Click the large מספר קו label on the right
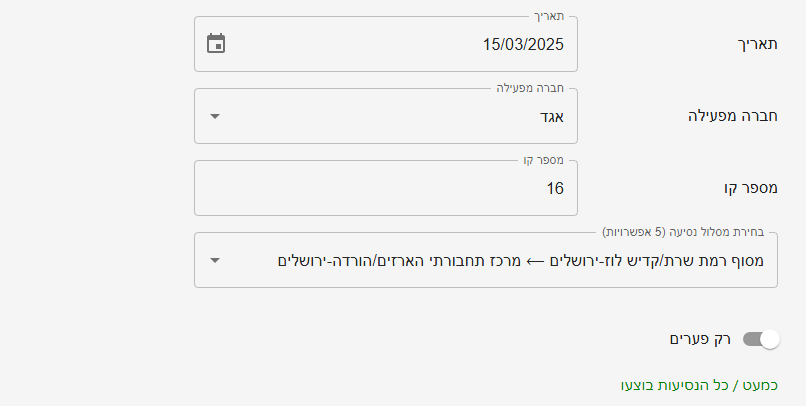Screen dimensions: 806x406 (750, 188)
